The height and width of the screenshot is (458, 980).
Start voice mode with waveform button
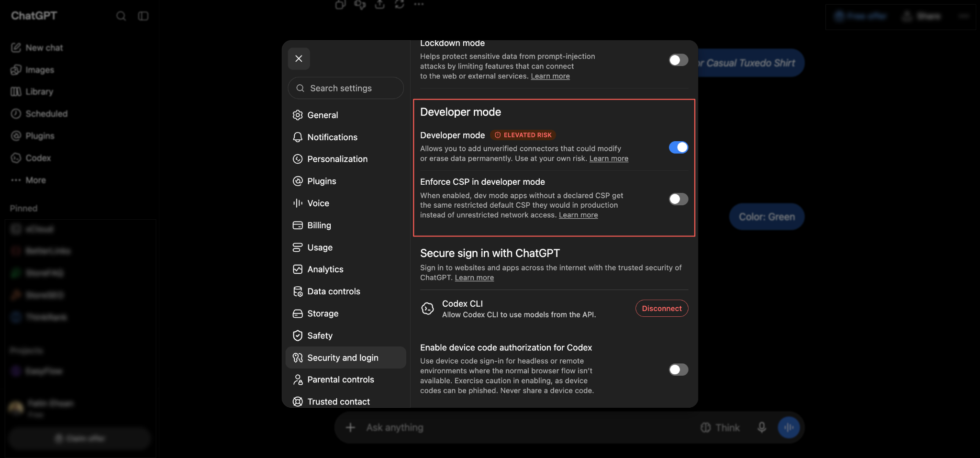[x=789, y=427]
